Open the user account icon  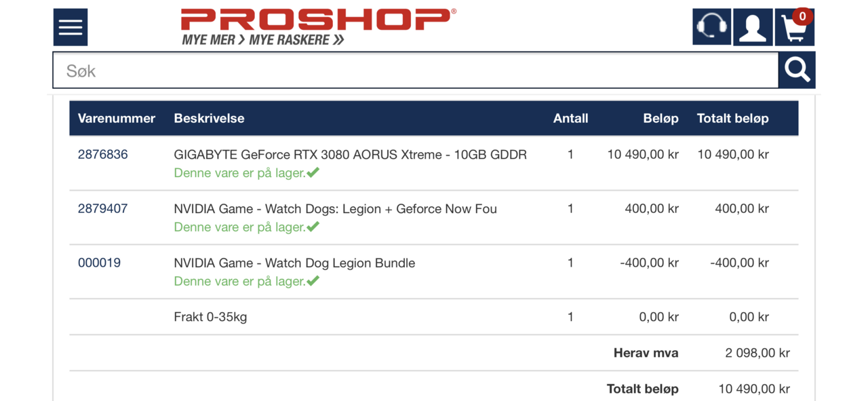click(753, 27)
